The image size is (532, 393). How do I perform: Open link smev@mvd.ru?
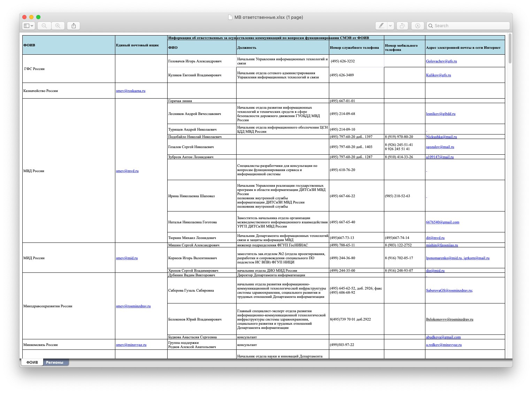127,171
